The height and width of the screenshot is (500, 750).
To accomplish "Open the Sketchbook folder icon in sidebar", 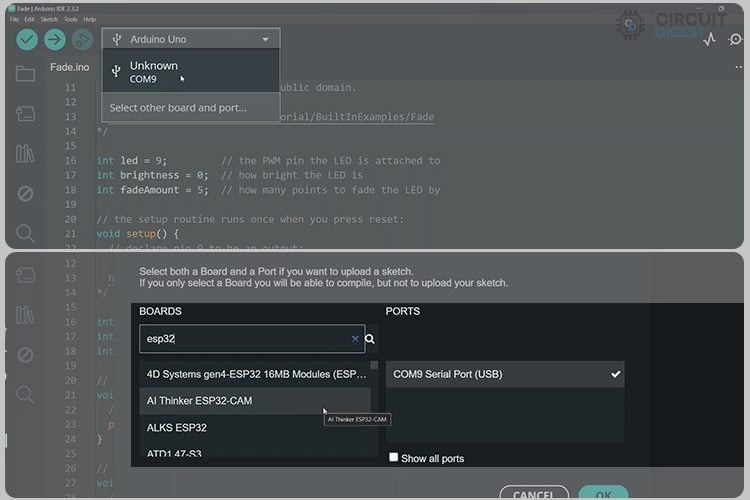I will [x=25, y=74].
